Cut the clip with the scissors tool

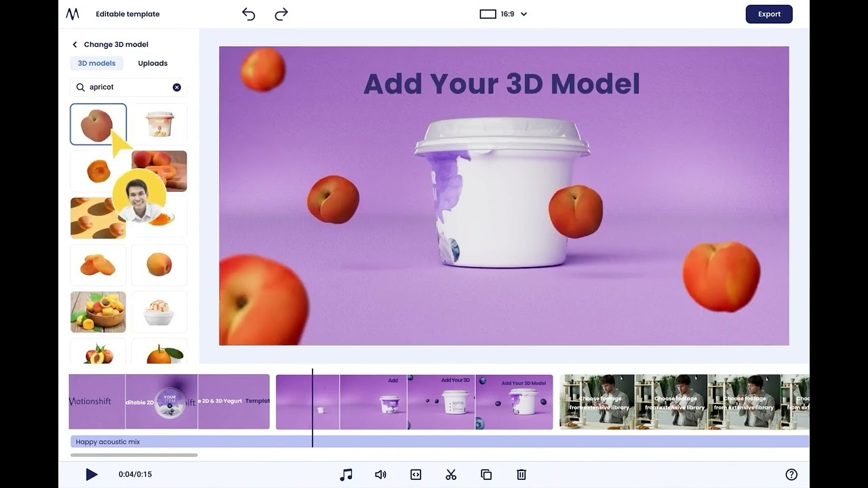(451, 474)
